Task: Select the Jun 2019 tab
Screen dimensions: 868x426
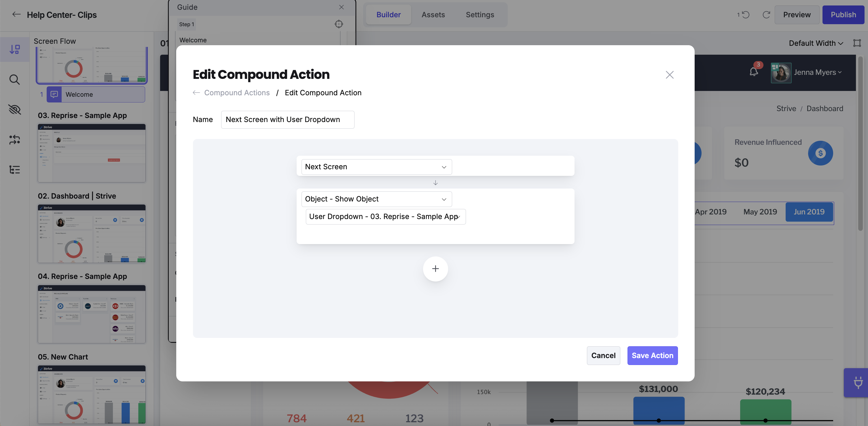Action: 809,212
